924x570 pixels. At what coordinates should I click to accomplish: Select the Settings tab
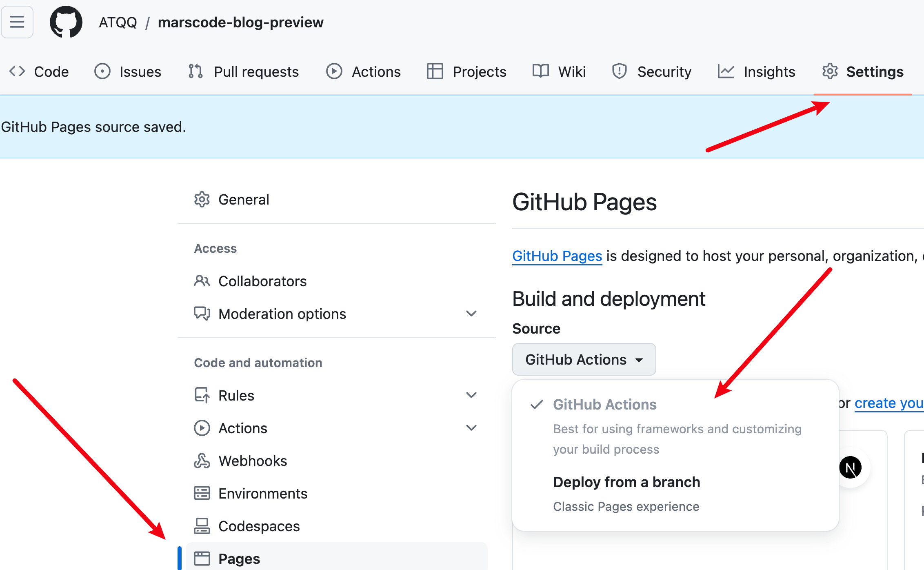863,71
